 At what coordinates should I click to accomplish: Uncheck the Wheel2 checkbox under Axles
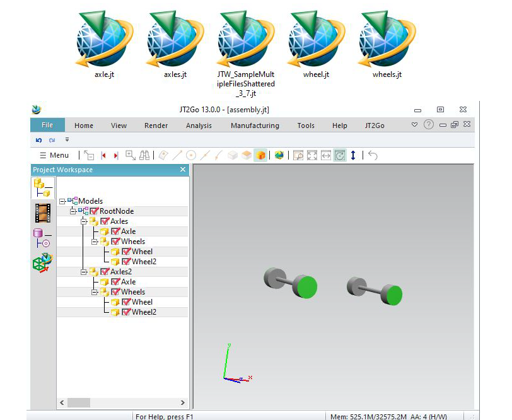point(126,262)
